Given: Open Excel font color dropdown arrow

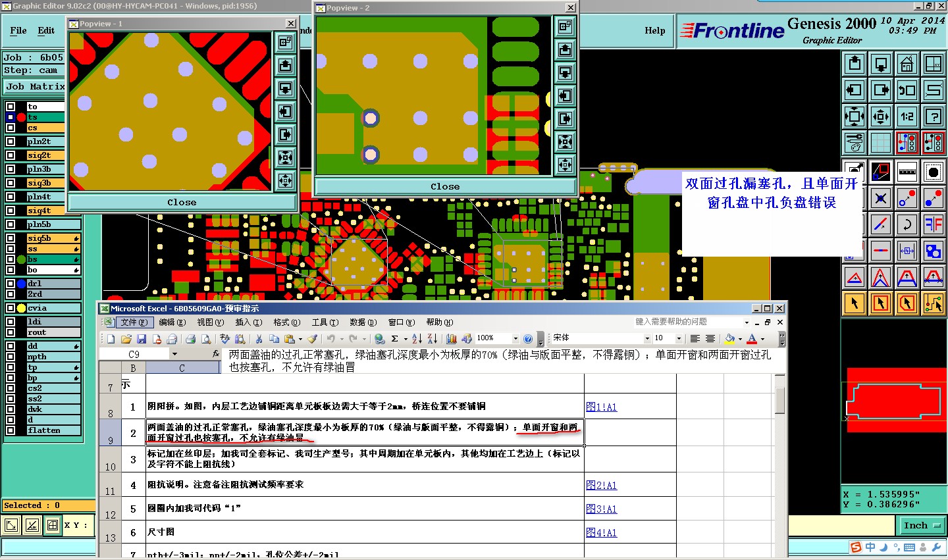Looking at the screenshot, I should (762, 339).
